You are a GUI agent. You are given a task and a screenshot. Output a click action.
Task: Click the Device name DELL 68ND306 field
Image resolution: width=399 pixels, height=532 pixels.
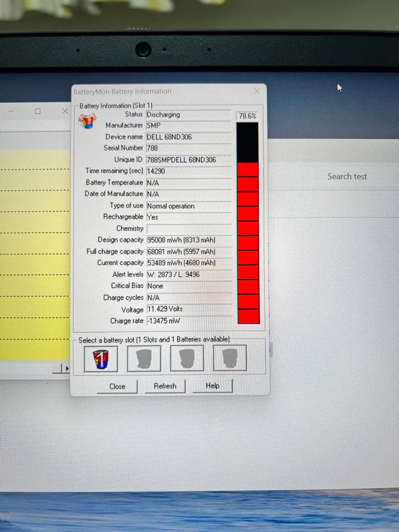190,137
